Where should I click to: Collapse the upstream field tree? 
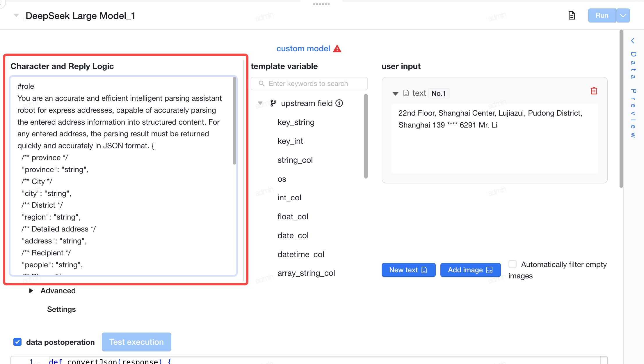coord(260,103)
